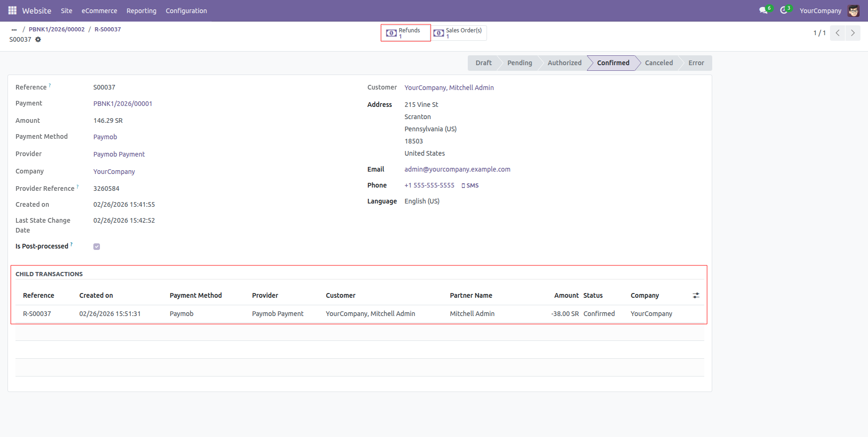Open the Configuration menu
This screenshot has height=437, width=868.
pos(186,11)
